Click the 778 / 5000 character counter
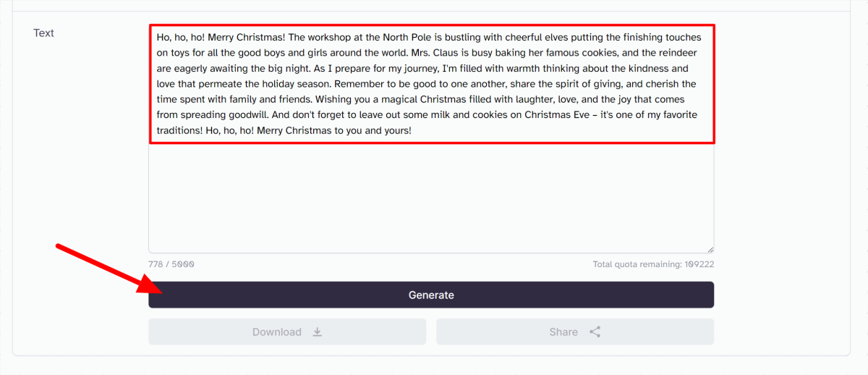The height and width of the screenshot is (375, 868). [171, 265]
